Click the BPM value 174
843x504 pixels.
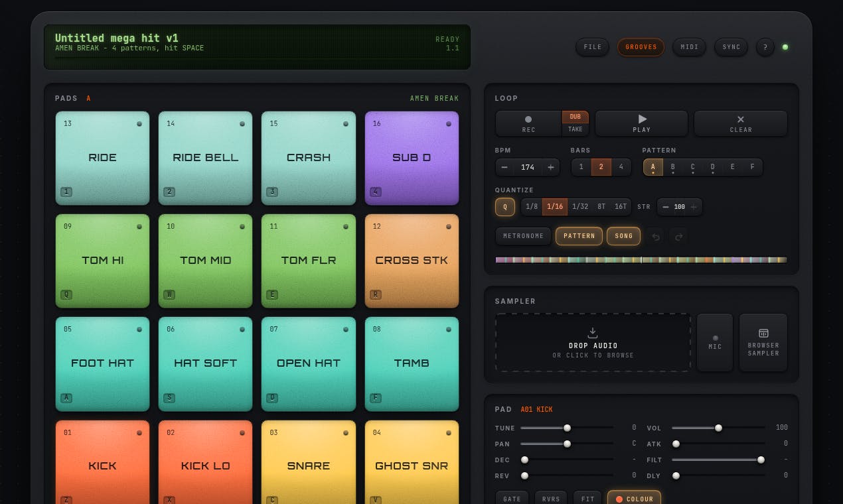point(528,167)
